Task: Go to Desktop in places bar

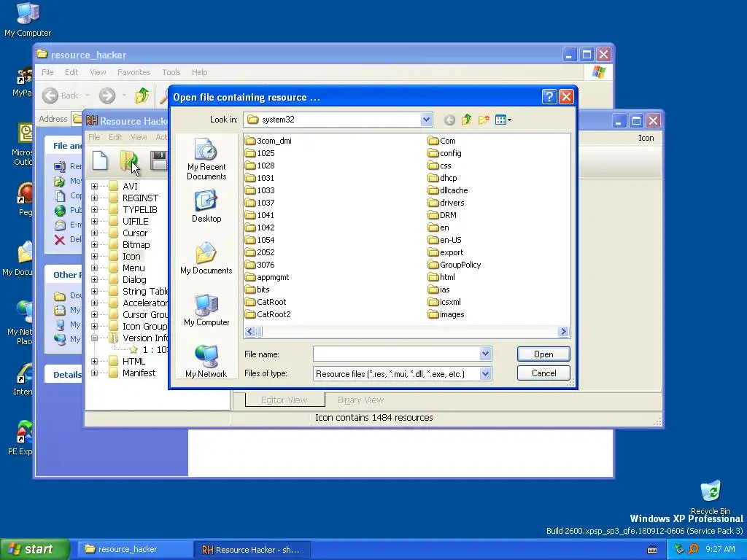Action: click(x=206, y=206)
